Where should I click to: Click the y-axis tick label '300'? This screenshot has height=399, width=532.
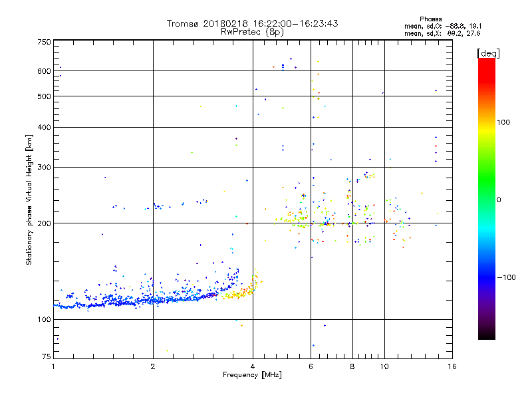pos(44,168)
